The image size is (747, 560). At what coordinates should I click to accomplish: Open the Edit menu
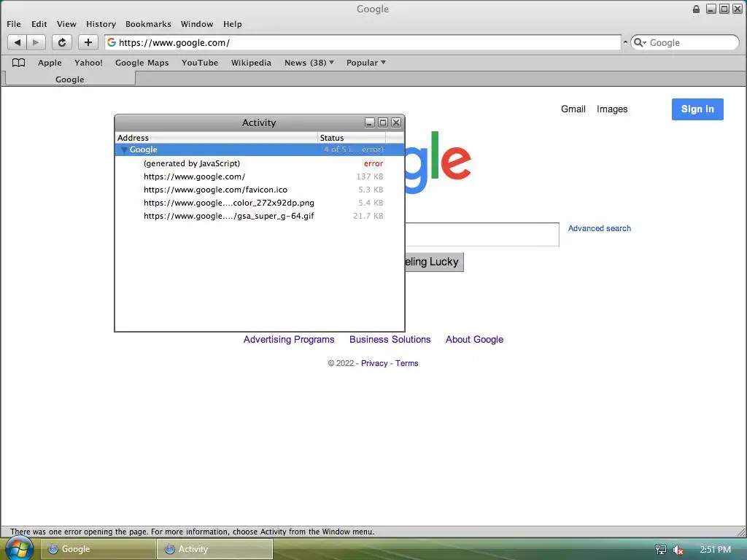pyautogui.click(x=39, y=24)
